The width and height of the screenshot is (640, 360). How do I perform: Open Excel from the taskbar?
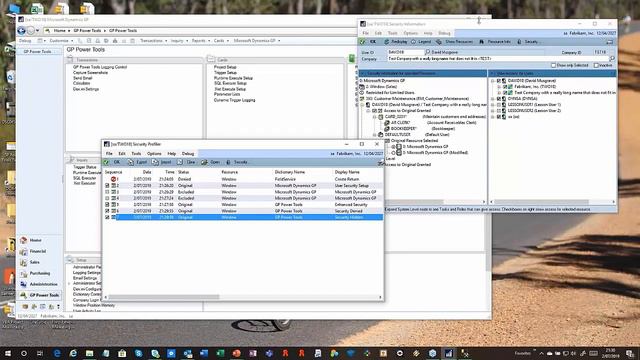tap(220, 353)
